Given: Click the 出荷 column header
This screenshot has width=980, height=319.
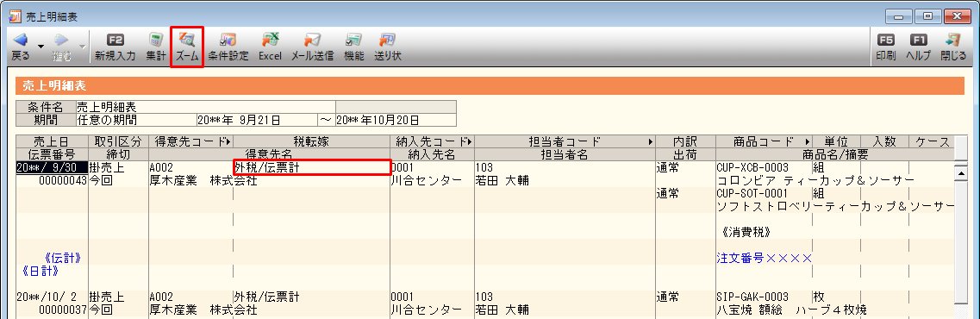Looking at the screenshot, I should click(x=685, y=153).
